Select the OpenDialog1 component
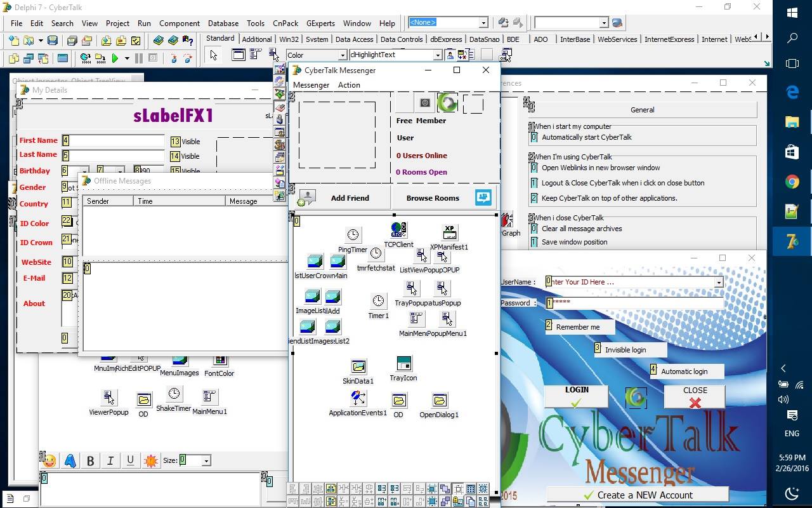This screenshot has height=508, width=812. tap(439, 400)
